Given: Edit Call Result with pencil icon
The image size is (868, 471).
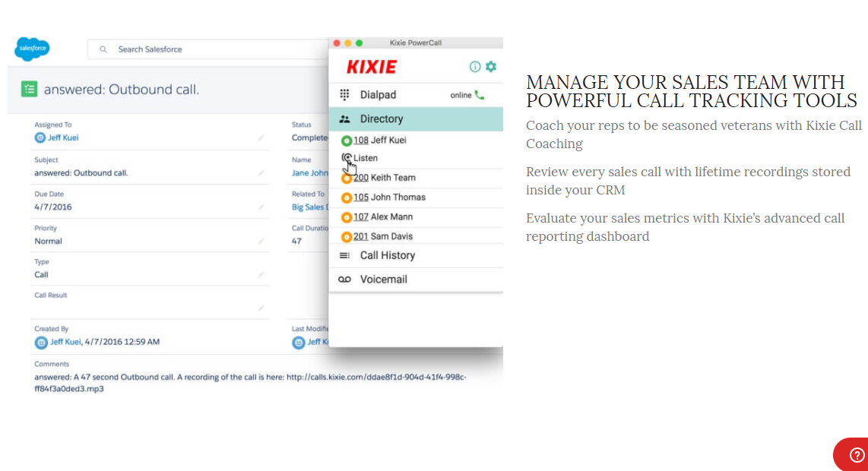Looking at the screenshot, I should tap(261, 308).
